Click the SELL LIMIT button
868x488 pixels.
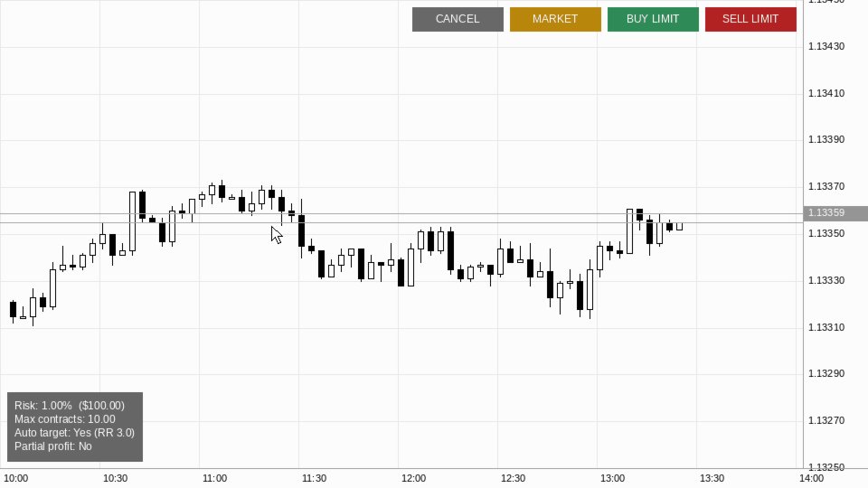750,19
